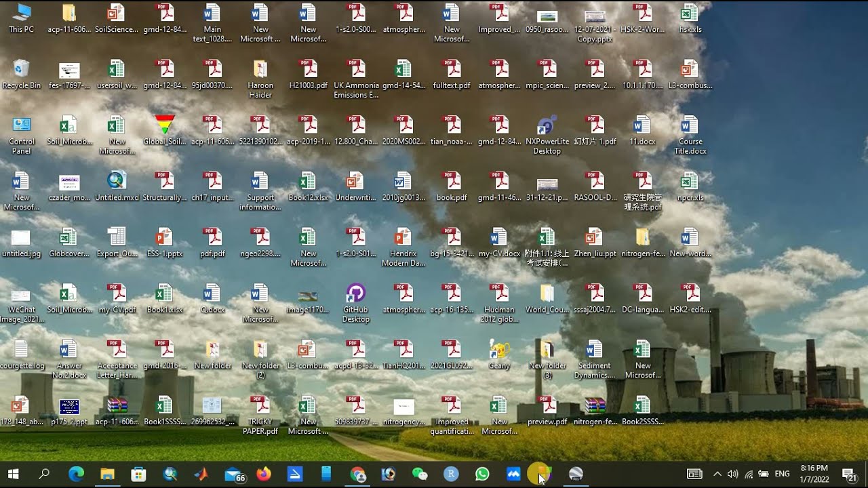Select the hsk.xls spreadsheet icon

pos(690,18)
